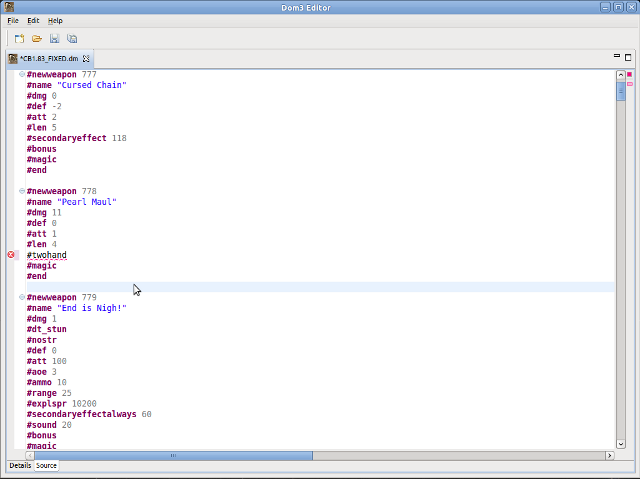Click the Save toolbar icon
The image size is (640, 479).
tap(55, 38)
